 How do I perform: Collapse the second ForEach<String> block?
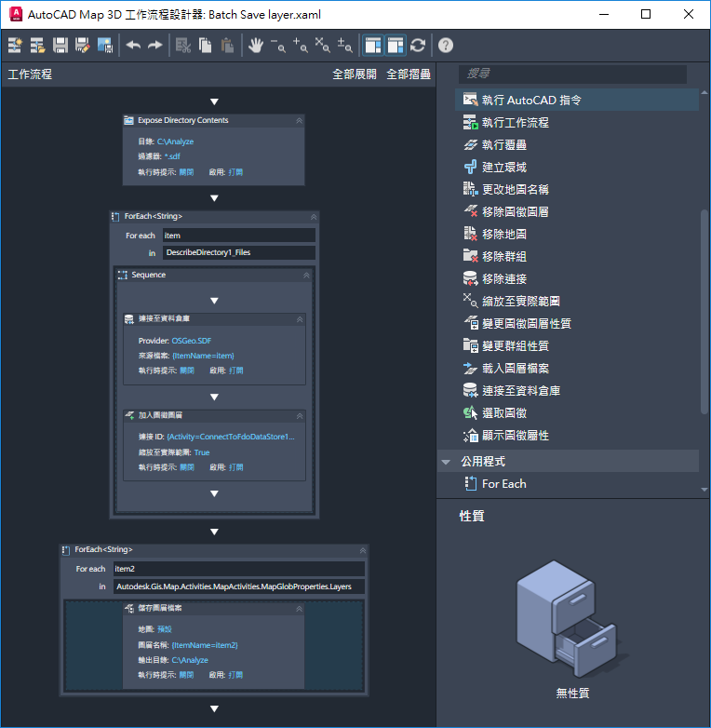tap(363, 550)
